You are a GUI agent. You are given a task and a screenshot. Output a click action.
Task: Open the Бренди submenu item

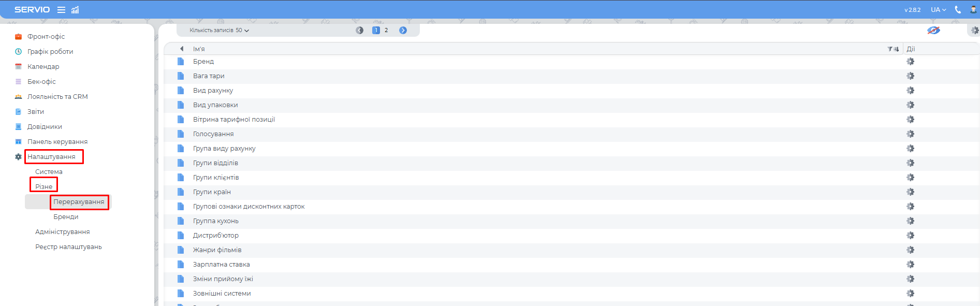pyautogui.click(x=66, y=217)
